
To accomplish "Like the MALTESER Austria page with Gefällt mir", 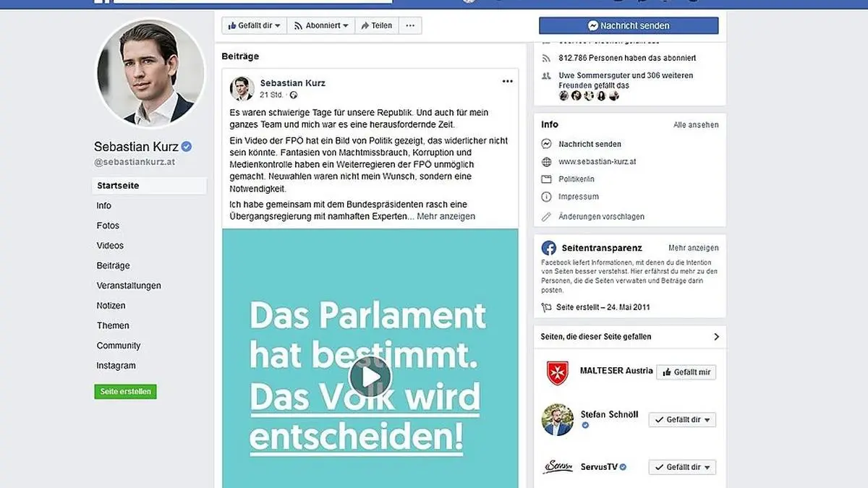I will 686,372.
